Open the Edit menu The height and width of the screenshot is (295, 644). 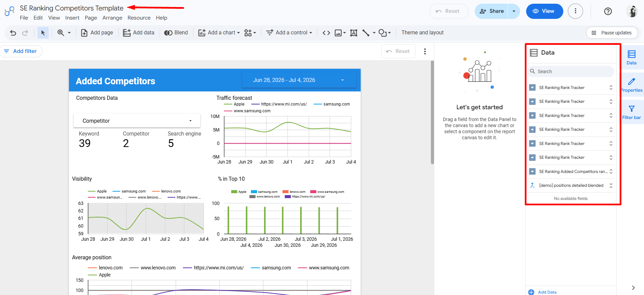click(38, 18)
